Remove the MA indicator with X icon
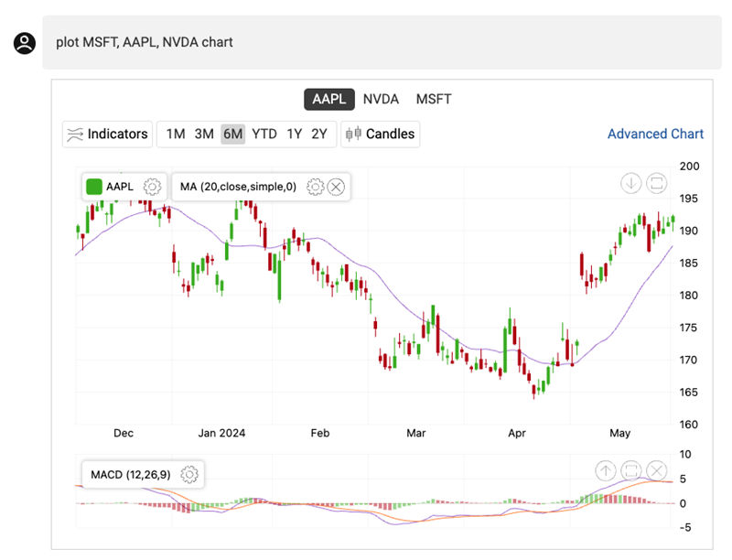The image size is (732, 560). 336,187
